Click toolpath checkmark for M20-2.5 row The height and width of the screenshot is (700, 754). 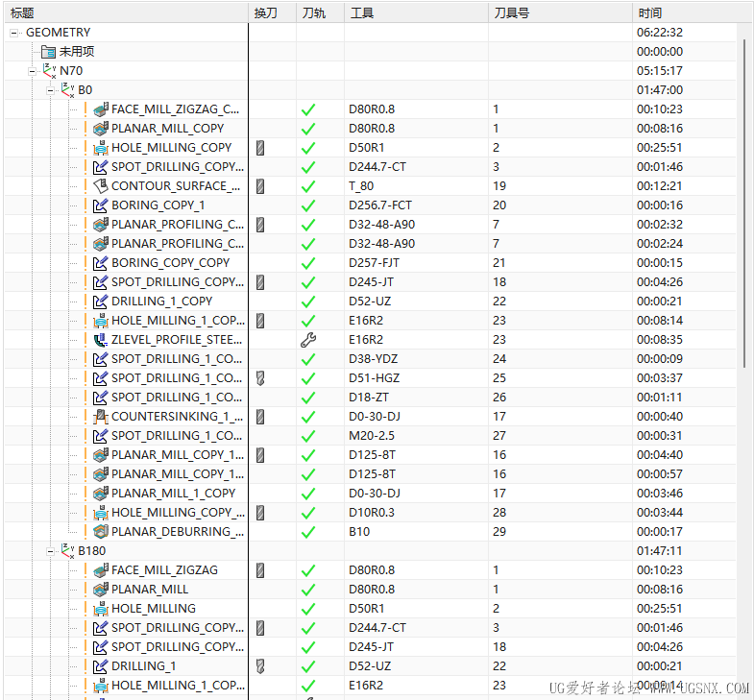point(308,436)
